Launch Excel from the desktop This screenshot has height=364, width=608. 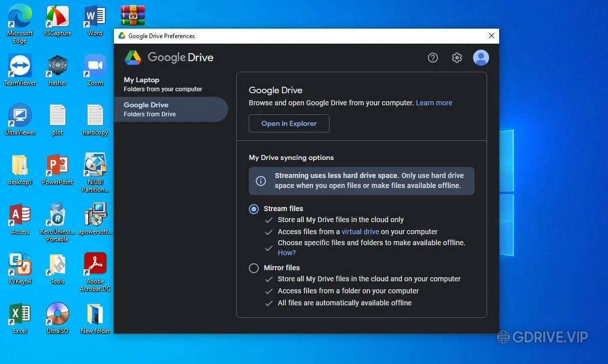19,313
